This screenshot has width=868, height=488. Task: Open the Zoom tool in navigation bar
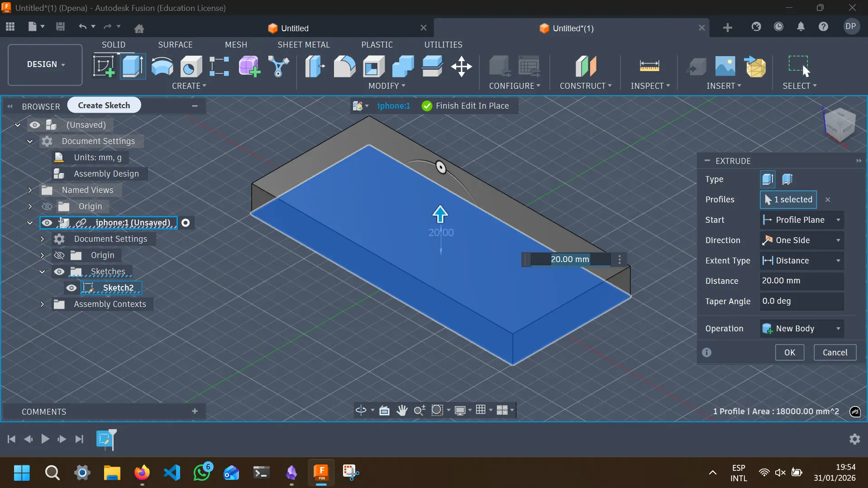420,410
